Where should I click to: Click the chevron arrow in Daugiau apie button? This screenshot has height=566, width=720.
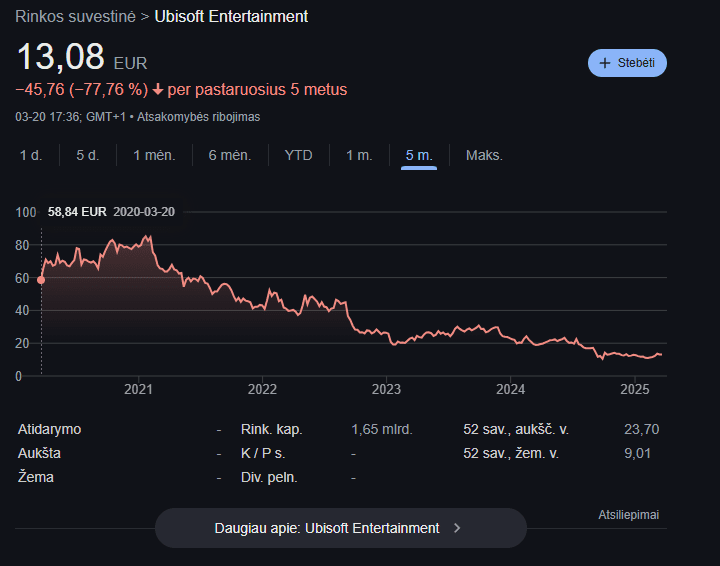pos(457,528)
